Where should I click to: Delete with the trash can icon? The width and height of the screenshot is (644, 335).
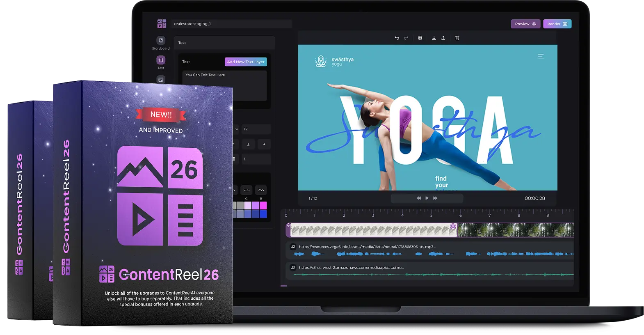(x=457, y=38)
